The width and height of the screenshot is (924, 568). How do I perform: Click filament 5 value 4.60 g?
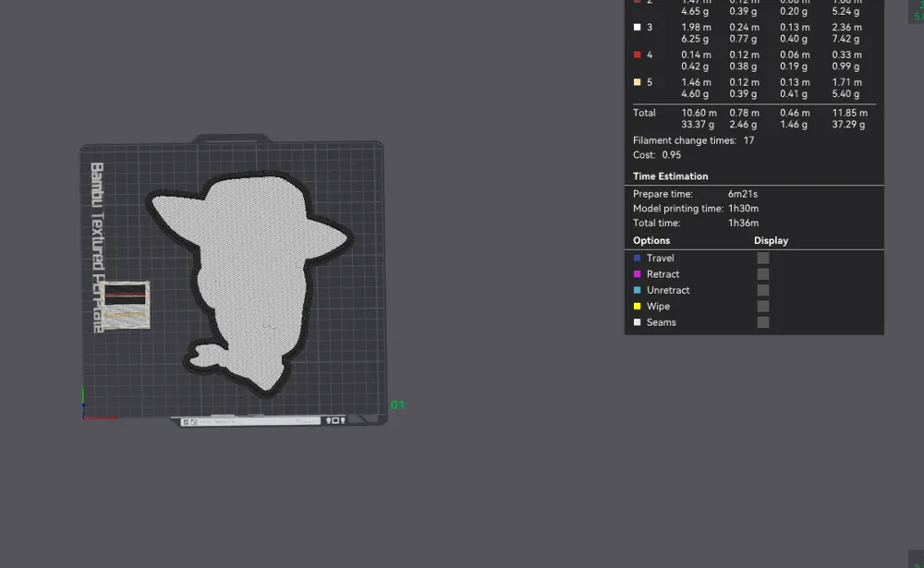point(695,93)
